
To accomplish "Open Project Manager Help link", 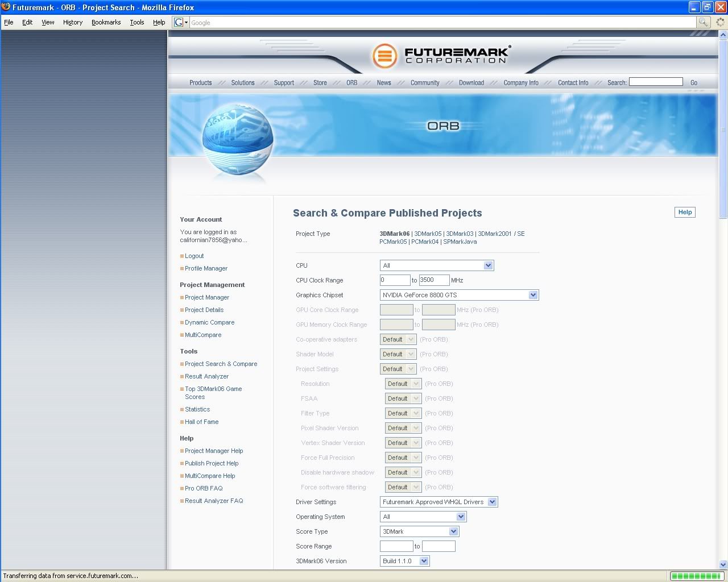I will [x=214, y=451].
